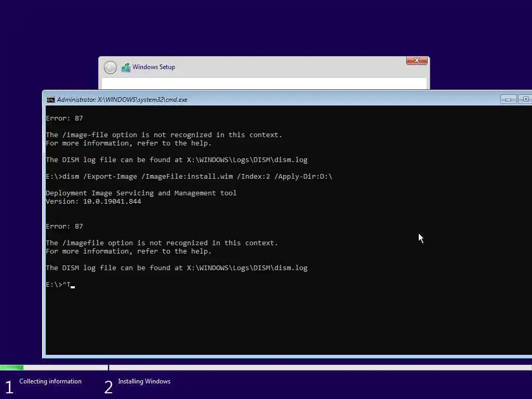
Task: Click the last 'DISM log file' path line
Action: point(177,268)
